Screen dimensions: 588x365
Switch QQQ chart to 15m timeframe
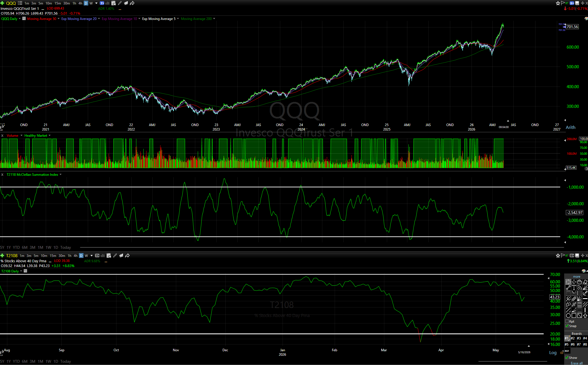click(58, 3)
